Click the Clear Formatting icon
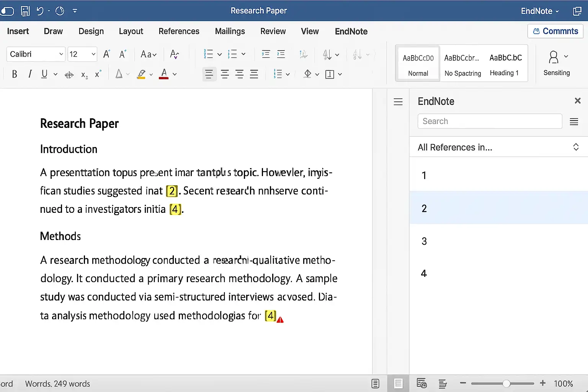The height and width of the screenshot is (392, 588). pyautogui.click(x=174, y=54)
